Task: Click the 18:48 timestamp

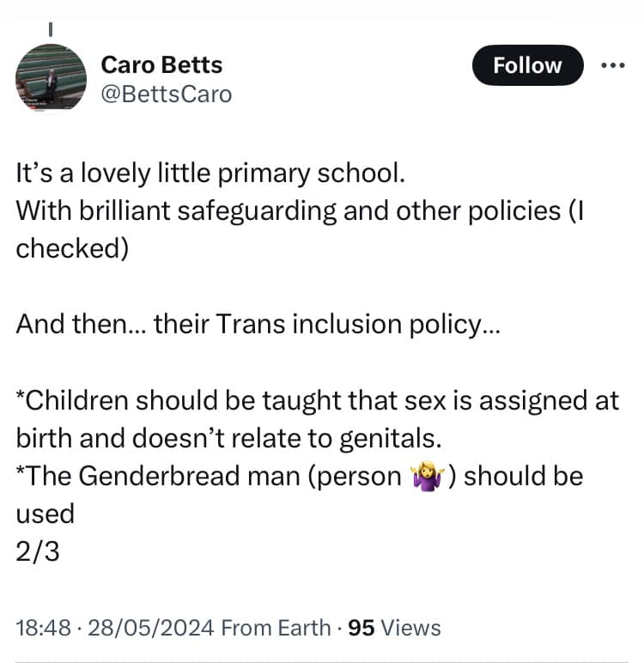Action: click(x=40, y=628)
